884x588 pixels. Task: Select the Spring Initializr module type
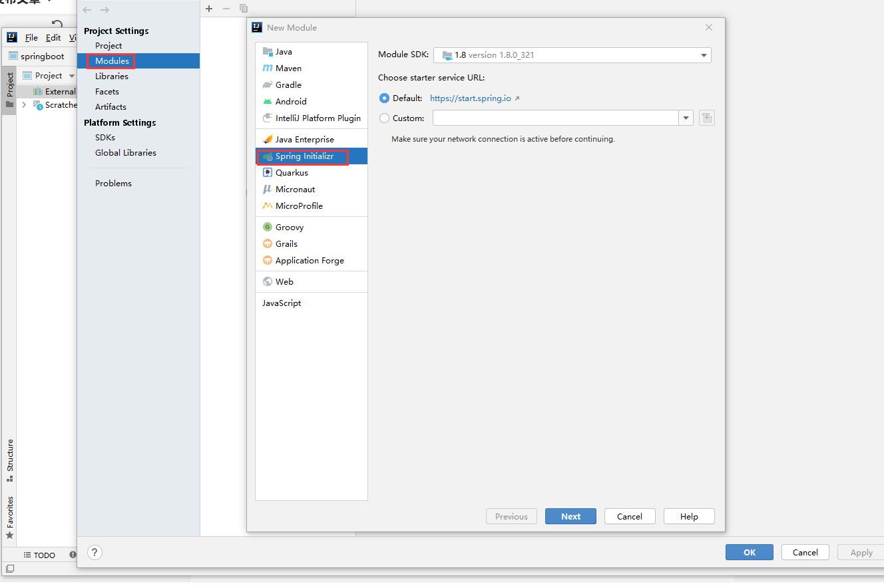point(311,156)
